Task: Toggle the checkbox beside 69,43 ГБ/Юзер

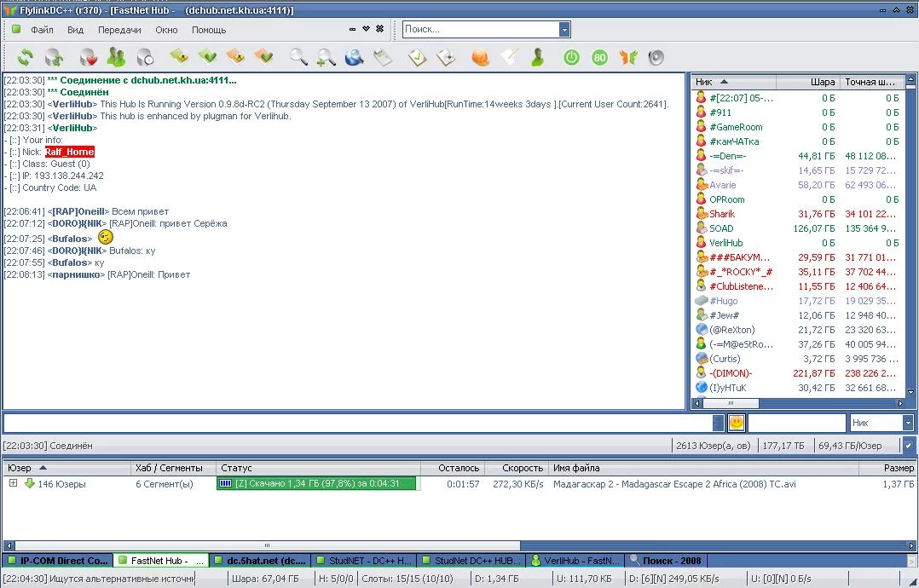Action: click(x=909, y=445)
